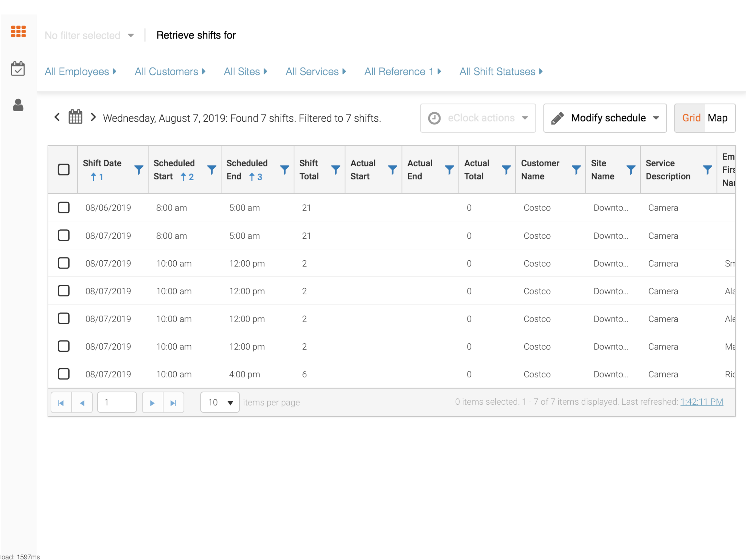Go to next grid page

(153, 402)
